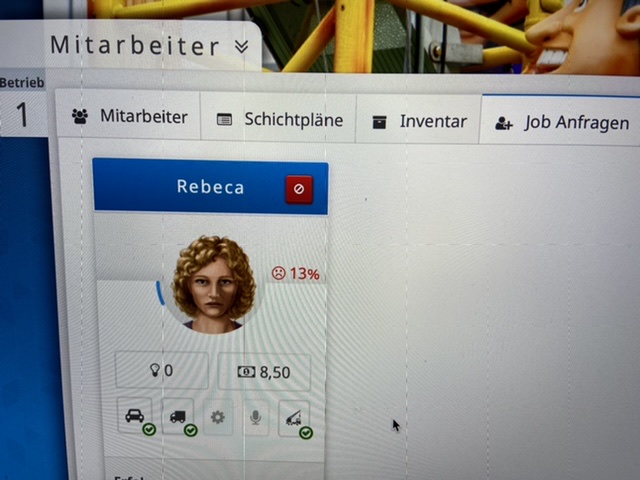Click the red dismiss icon next to Rebeca
The width and height of the screenshot is (640, 480).
coord(299,189)
